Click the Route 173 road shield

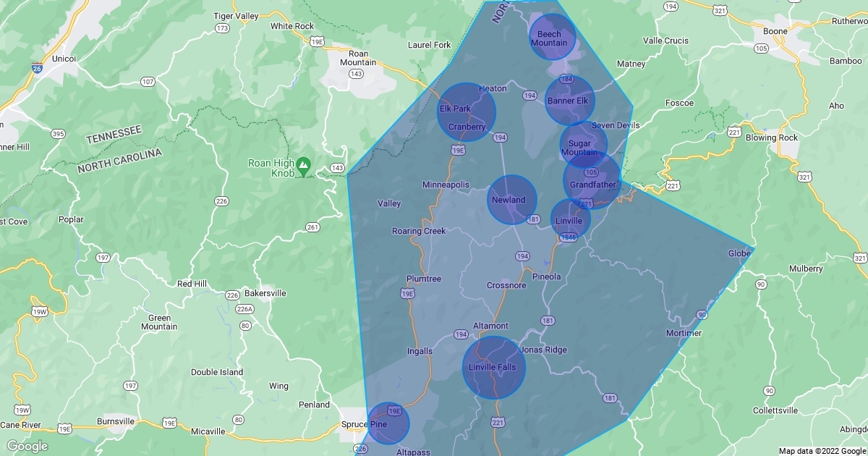coord(222,28)
